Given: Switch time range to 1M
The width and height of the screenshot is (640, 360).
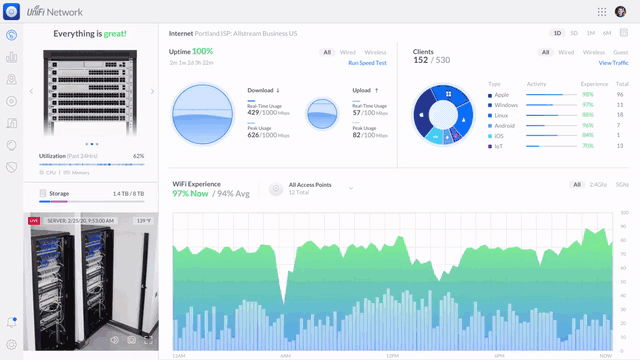Looking at the screenshot, I should click(591, 33).
